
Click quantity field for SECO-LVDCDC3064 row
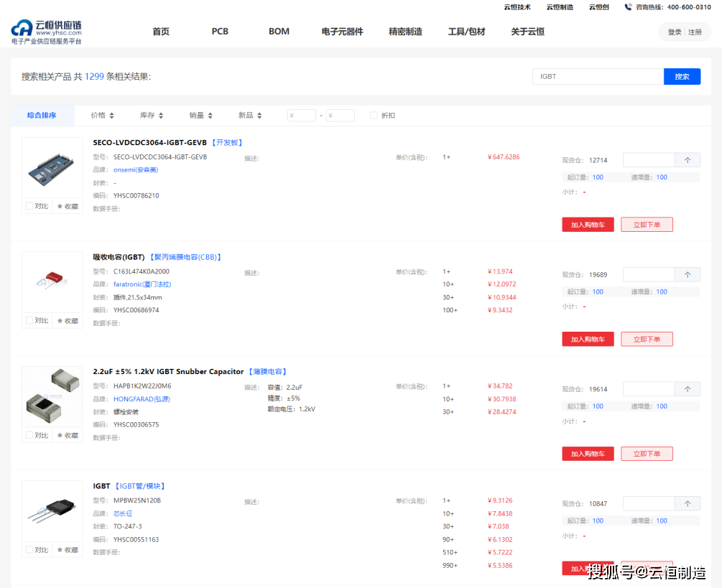(x=649, y=160)
